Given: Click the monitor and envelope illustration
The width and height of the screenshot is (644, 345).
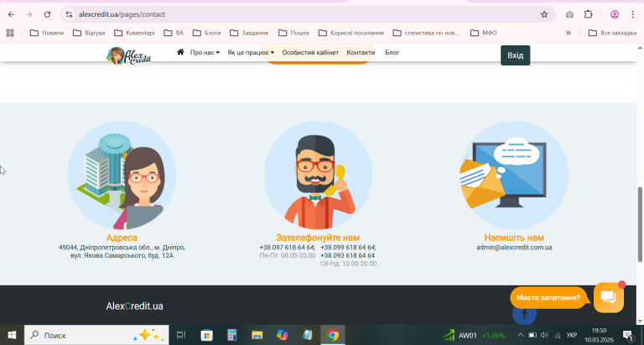Looking at the screenshot, I should pyautogui.click(x=514, y=175).
